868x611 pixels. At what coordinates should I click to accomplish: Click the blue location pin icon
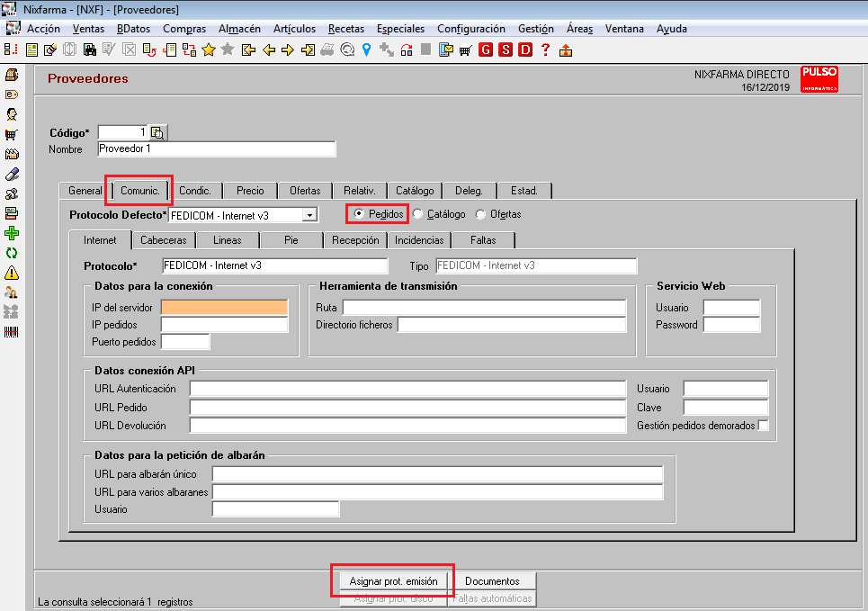click(x=366, y=49)
